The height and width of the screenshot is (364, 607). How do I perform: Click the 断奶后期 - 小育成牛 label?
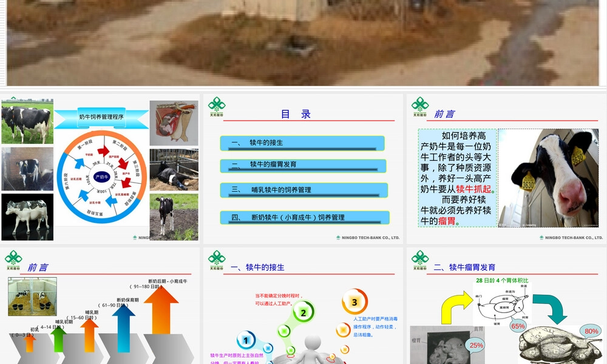(168, 281)
